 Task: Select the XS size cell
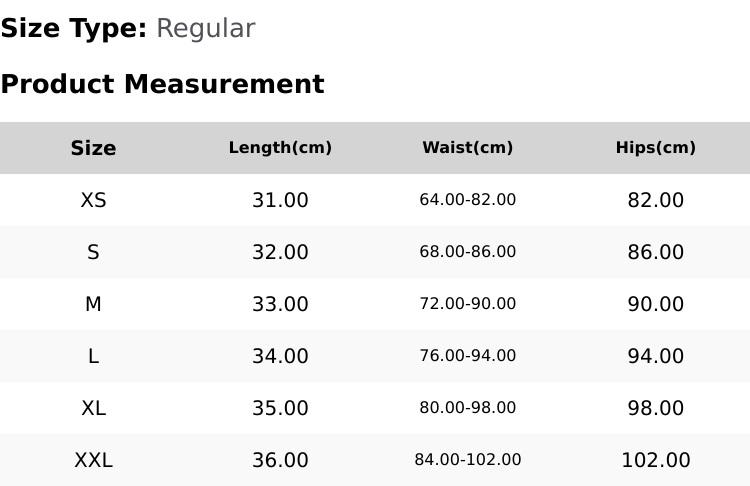point(93,200)
